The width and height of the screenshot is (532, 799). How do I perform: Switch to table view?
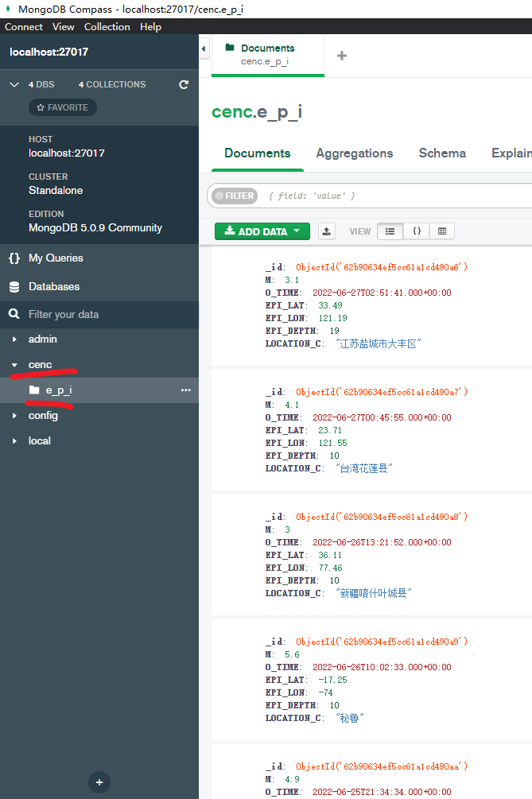point(442,231)
